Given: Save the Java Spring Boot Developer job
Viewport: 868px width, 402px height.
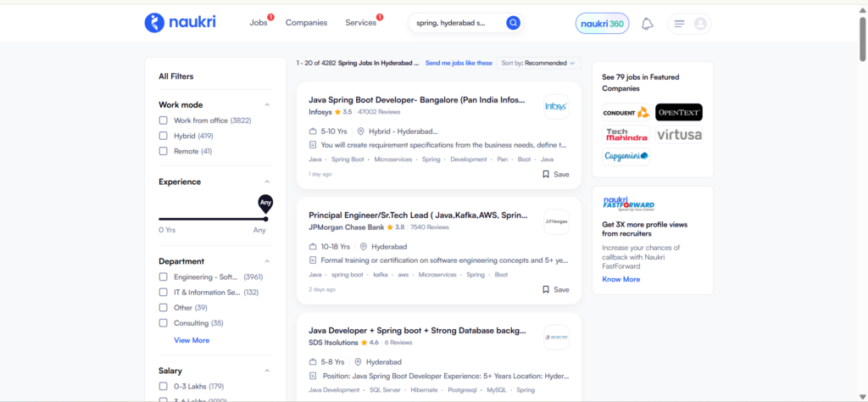Looking at the screenshot, I should pos(555,174).
